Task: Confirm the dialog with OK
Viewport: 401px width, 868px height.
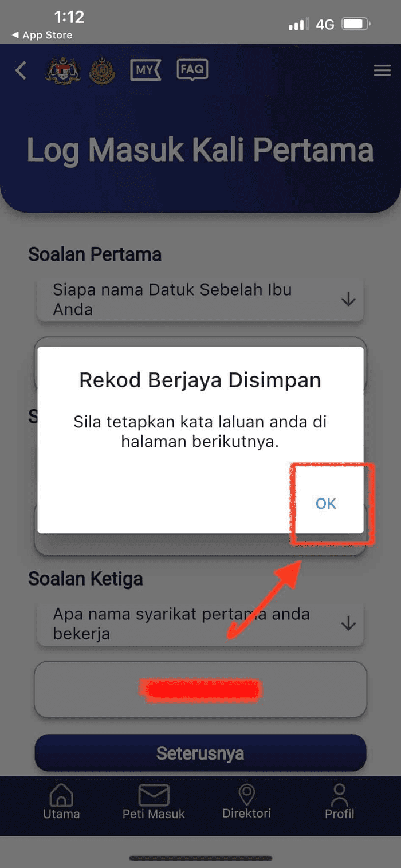Action: point(326,504)
